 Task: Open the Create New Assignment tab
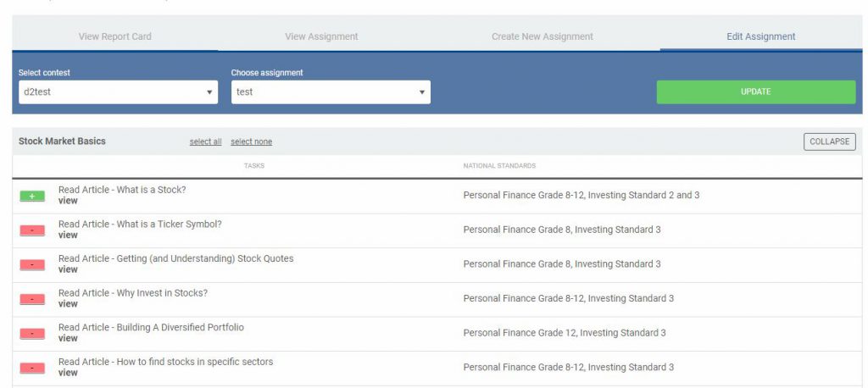point(542,36)
